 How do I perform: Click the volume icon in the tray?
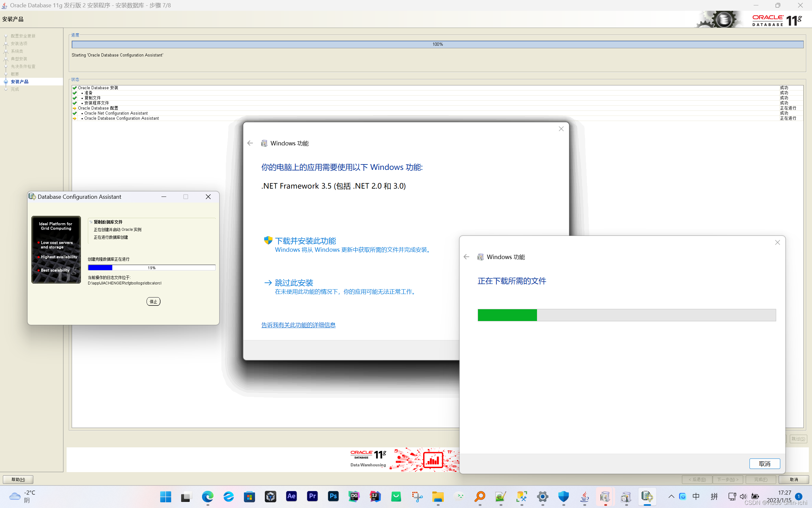pyautogui.click(x=743, y=496)
